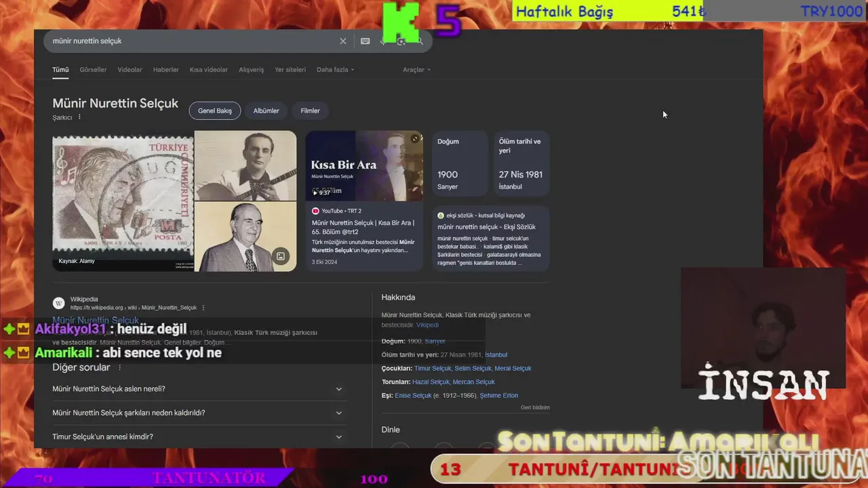Open three-dot menu next to Şarkıcı label
Viewport: 868px width, 488px height.
pyautogui.click(x=79, y=117)
